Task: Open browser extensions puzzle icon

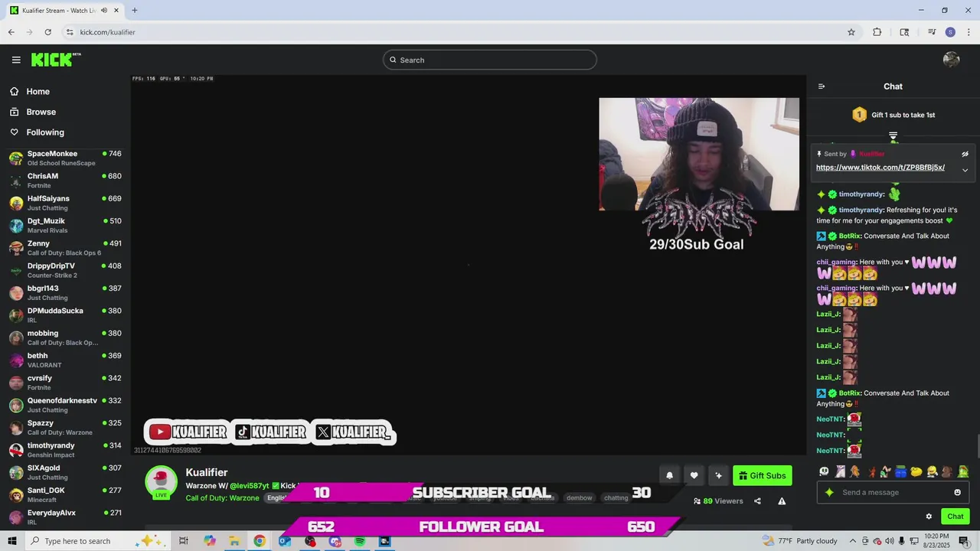Action: (877, 32)
